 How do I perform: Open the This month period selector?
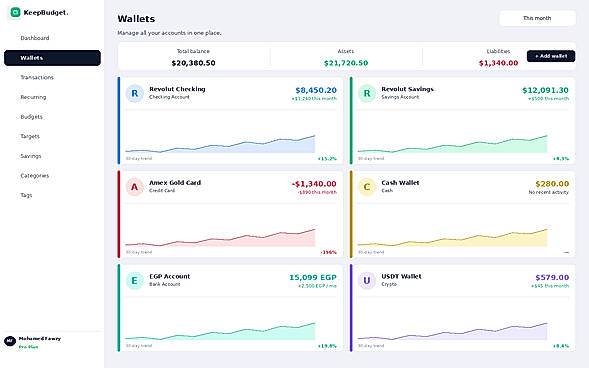coord(537,18)
